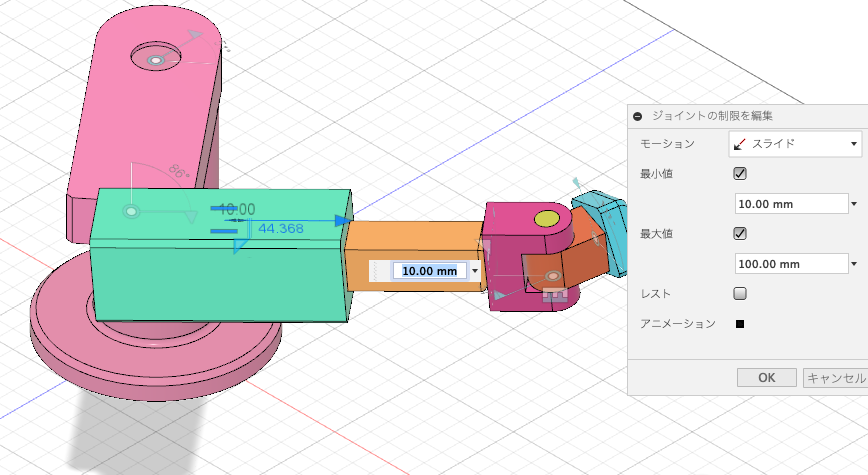Confirm with the OK button

point(767,378)
